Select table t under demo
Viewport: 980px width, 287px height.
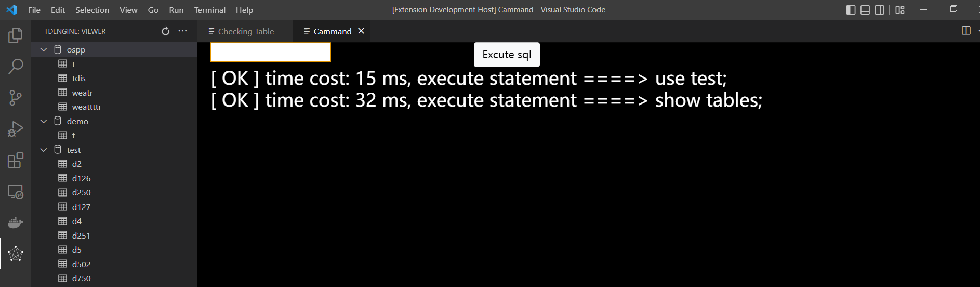tap(114, 135)
